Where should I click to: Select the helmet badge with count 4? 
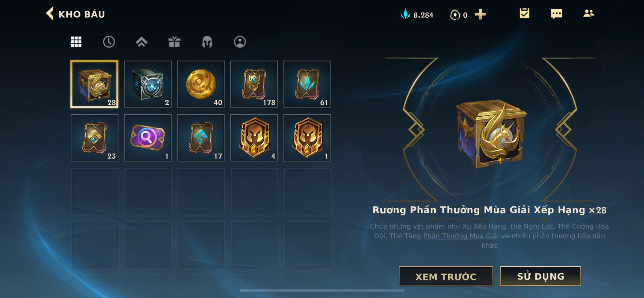point(254,138)
